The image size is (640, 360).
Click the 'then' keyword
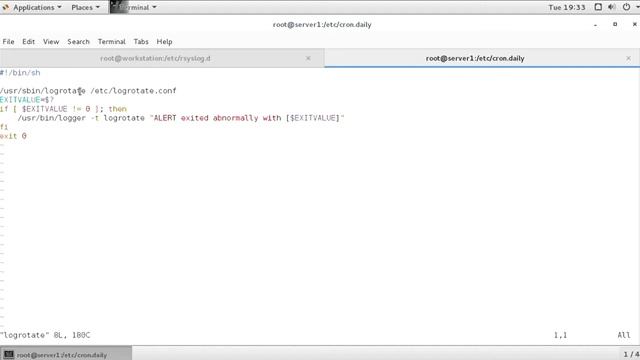(118, 109)
